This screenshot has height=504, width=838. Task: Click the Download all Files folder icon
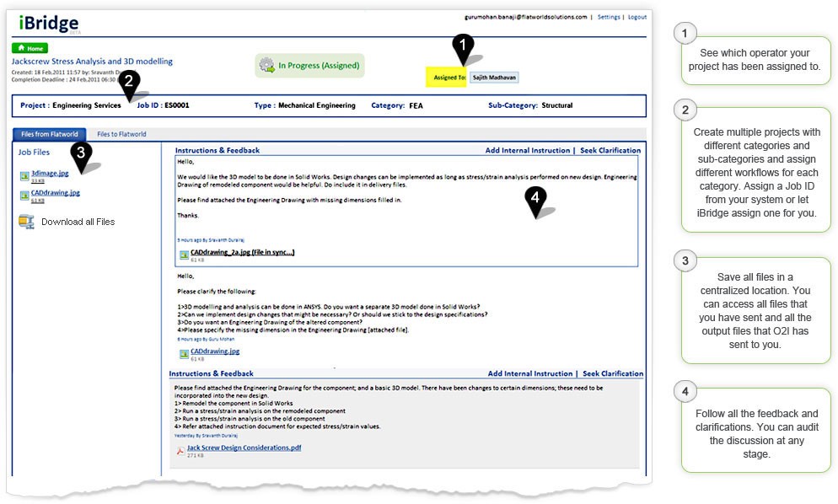[x=26, y=222]
